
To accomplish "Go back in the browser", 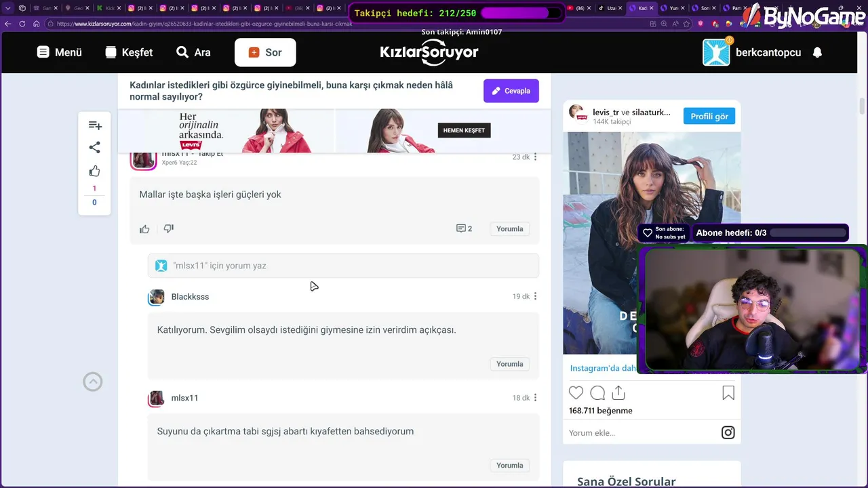I will click(8, 24).
